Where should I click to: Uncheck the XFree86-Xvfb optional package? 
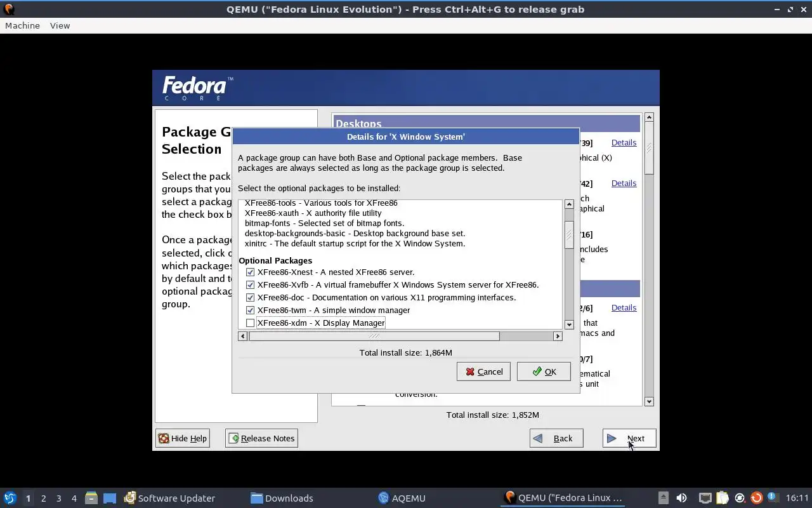(x=250, y=284)
